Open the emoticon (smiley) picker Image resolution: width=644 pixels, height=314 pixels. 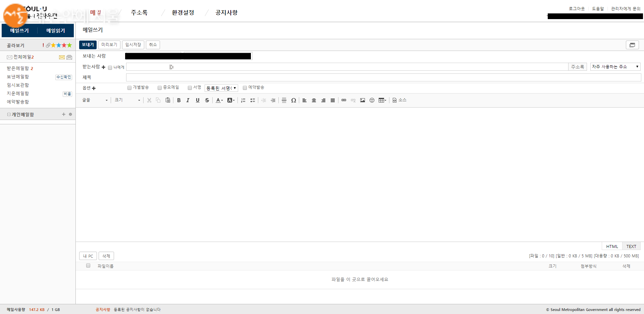(372, 100)
